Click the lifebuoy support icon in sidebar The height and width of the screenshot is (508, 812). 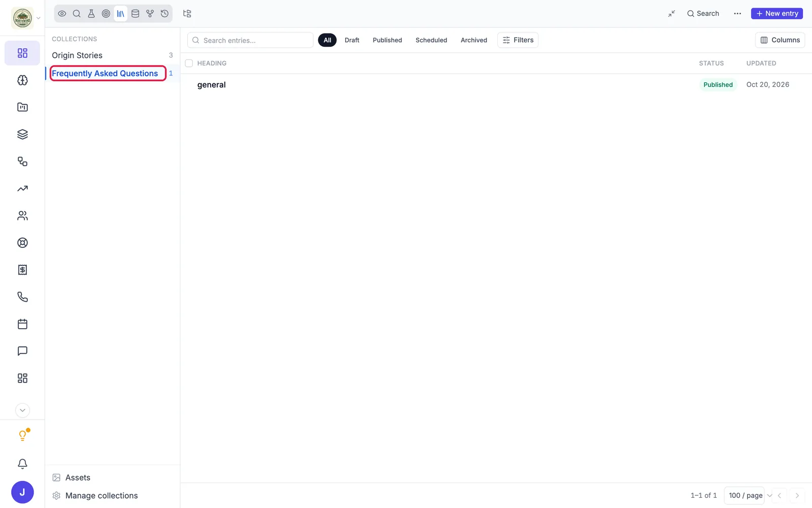click(x=22, y=243)
